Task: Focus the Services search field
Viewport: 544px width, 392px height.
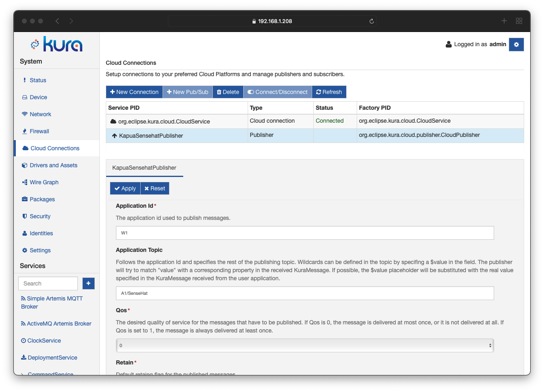Action: 48,283
